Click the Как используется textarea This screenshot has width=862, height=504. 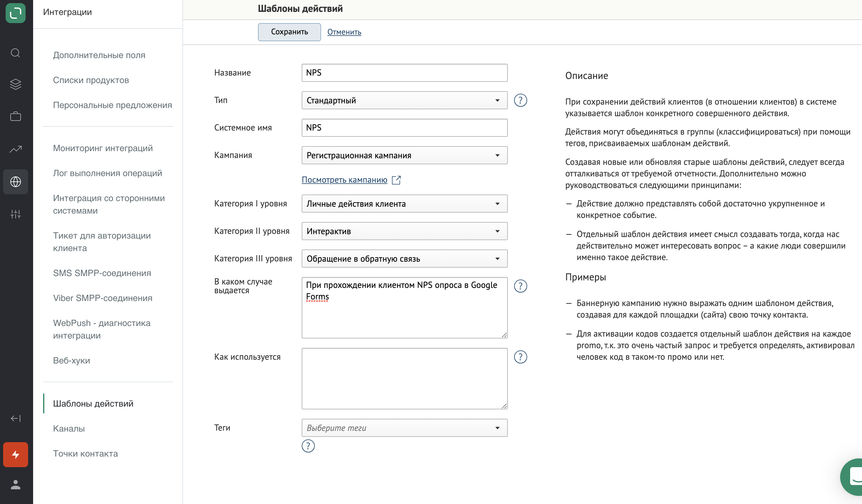pyautogui.click(x=404, y=378)
